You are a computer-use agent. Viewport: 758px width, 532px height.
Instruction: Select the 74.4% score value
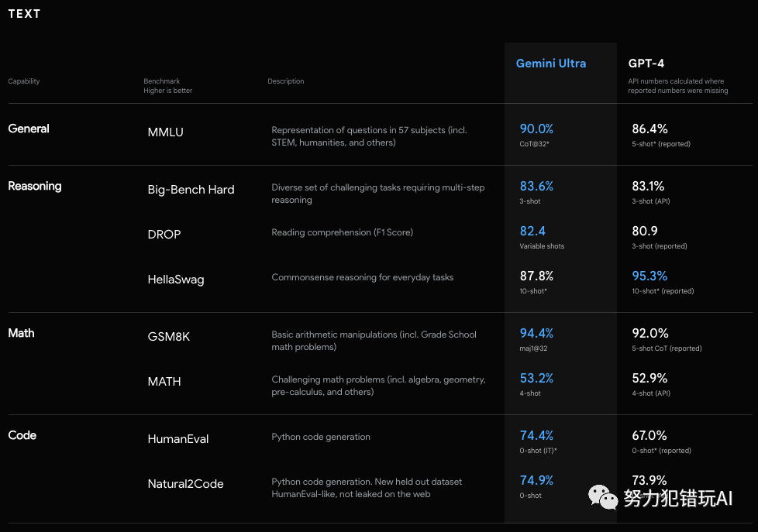[x=536, y=436]
